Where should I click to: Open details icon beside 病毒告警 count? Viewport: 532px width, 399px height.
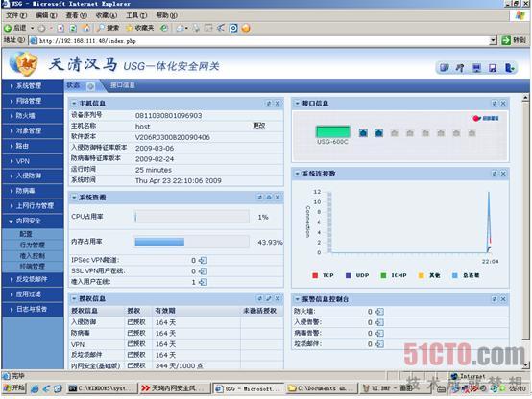coord(379,333)
